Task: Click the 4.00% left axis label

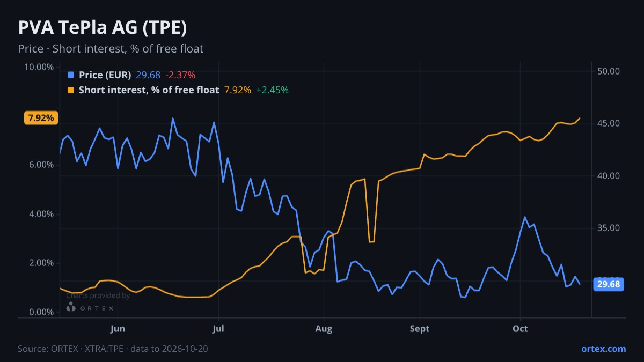Action: 41,214
